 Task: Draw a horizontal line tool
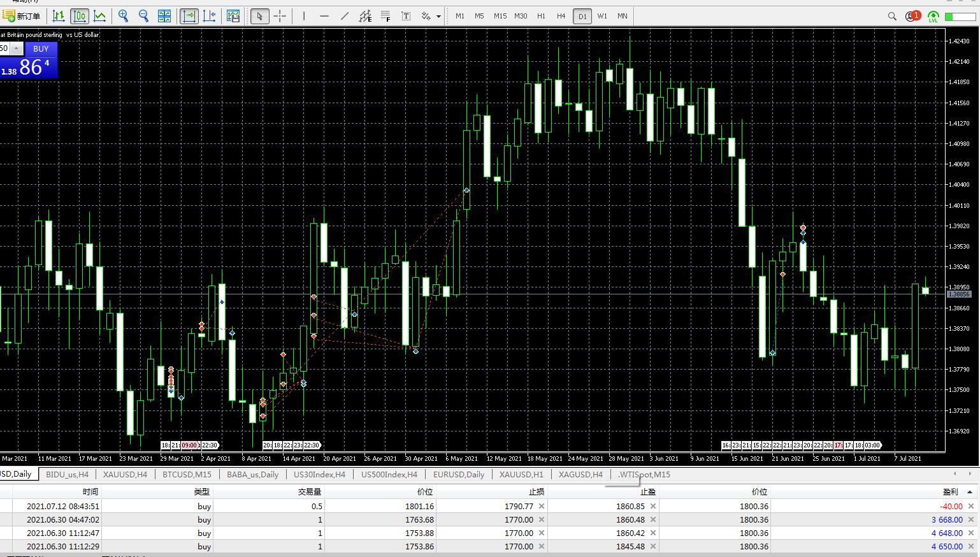coord(324,16)
